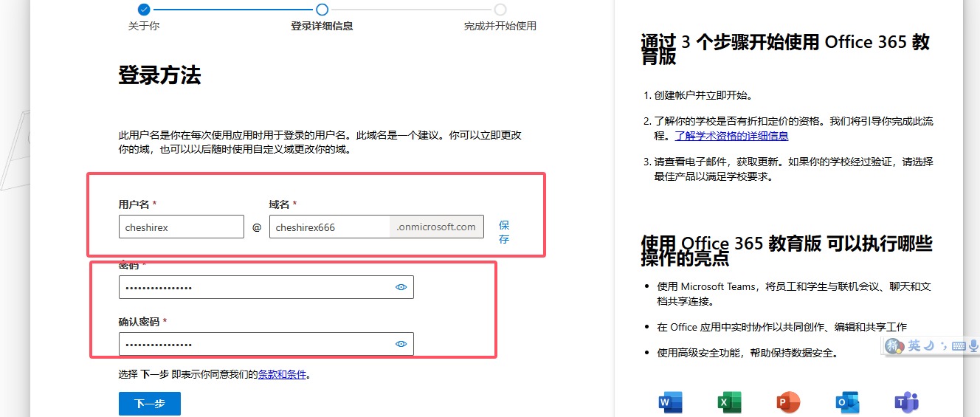
Task: Toggle IME 英 language mode
Action: tap(914, 345)
